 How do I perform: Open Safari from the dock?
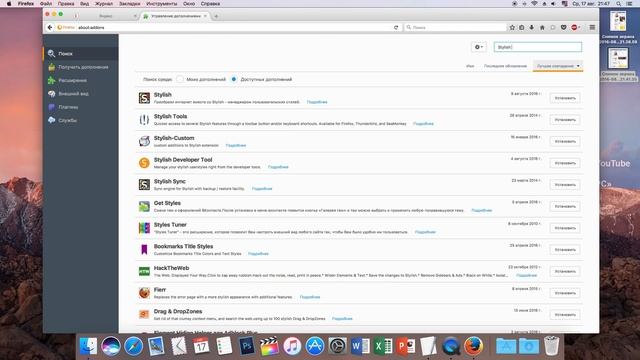pos(133,346)
